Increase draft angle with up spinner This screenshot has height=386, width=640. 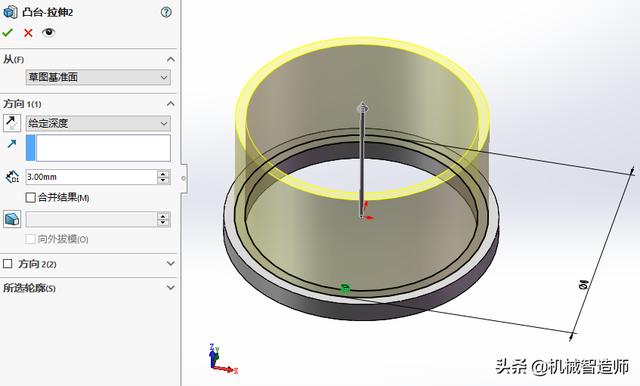(x=163, y=216)
